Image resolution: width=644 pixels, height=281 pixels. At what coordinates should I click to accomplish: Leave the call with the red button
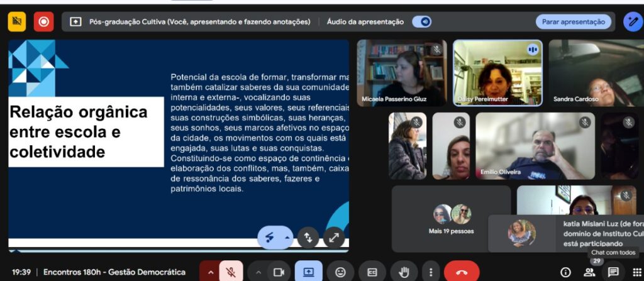coord(462,272)
